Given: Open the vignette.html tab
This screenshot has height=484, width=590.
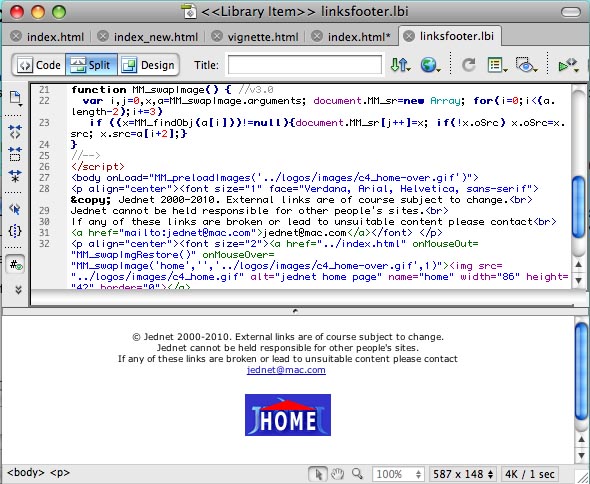Looking at the screenshot, I should coord(263,37).
